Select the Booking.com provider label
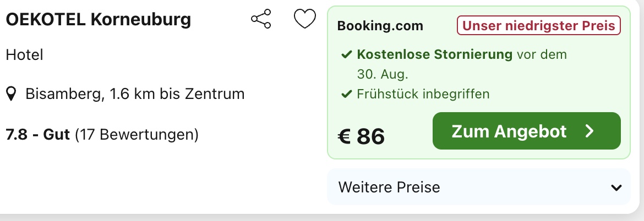 (x=380, y=26)
